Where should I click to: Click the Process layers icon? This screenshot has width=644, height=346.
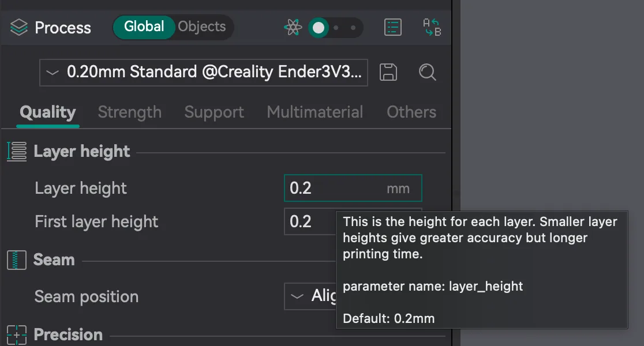click(19, 28)
